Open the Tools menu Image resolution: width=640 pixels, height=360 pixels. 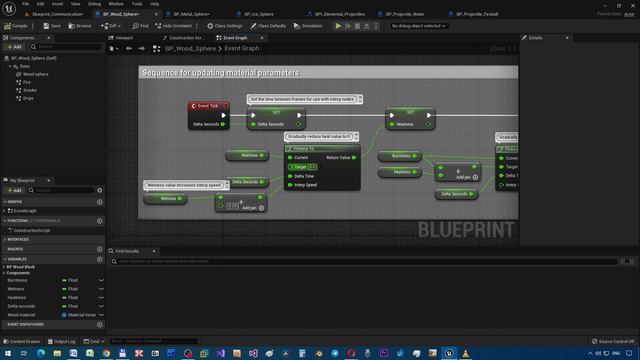137,4
